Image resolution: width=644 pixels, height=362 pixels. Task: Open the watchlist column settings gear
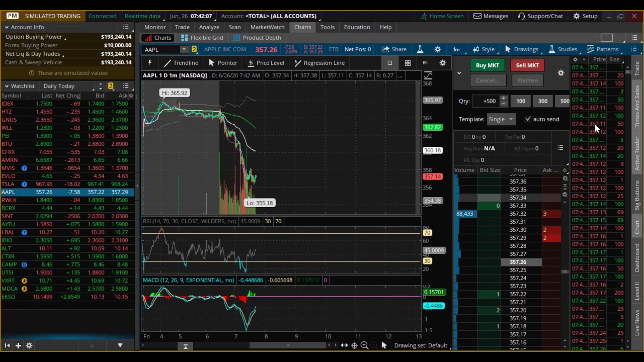coord(131,96)
